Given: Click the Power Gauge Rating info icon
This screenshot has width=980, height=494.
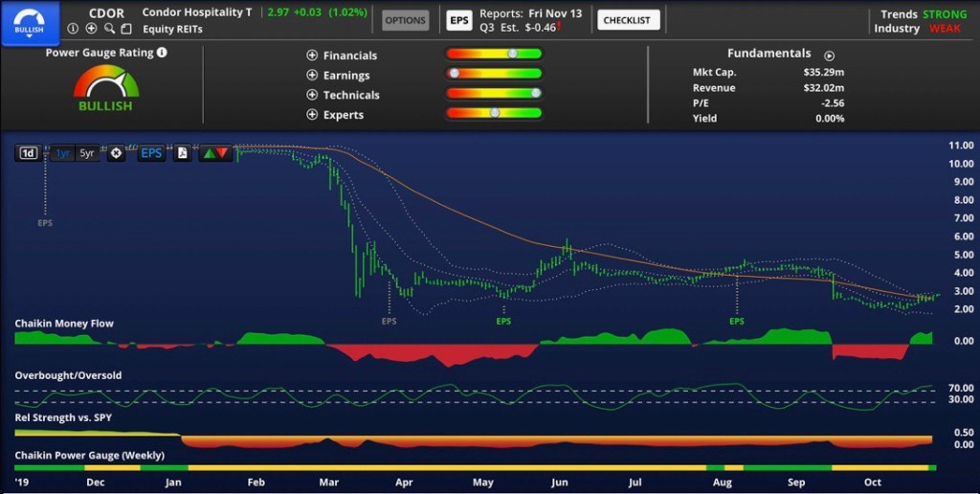Looking at the screenshot, I should coord(162,53).
